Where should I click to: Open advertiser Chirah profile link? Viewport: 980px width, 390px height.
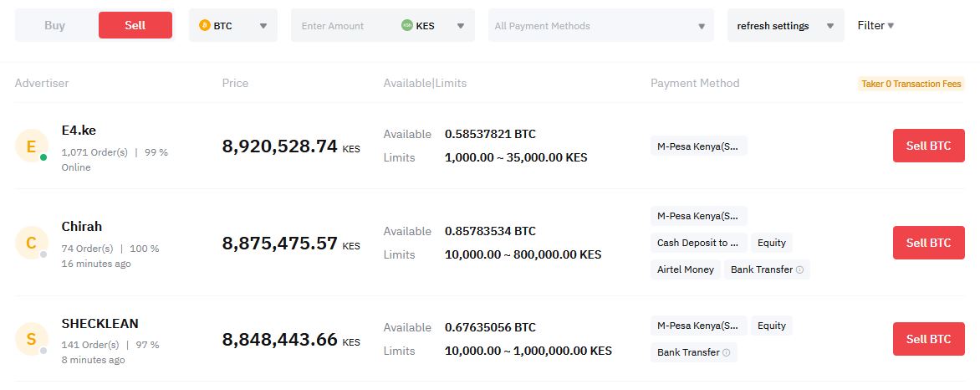[82, 227]
